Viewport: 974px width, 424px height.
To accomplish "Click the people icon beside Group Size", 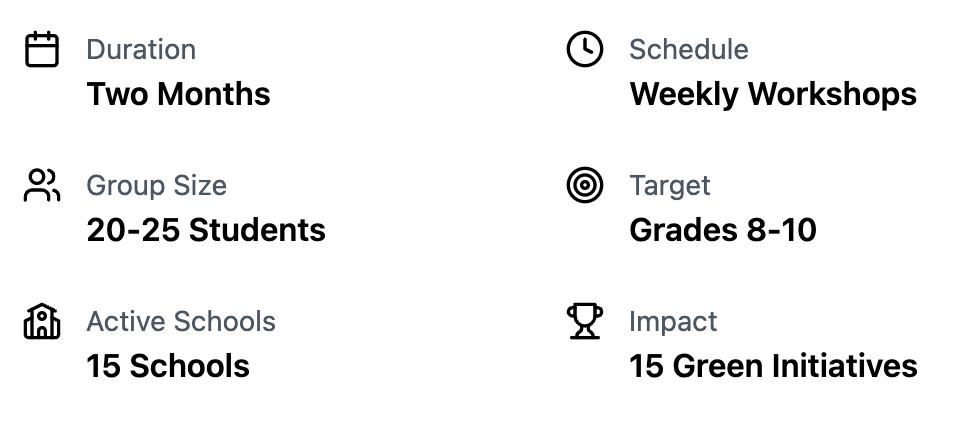I will tap(42, 186).
